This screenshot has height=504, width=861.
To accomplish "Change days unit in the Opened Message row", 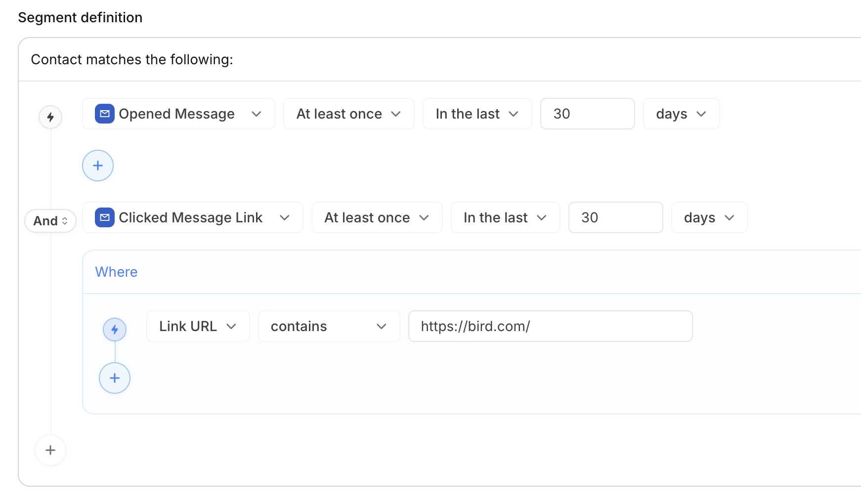I will [681, 114].
